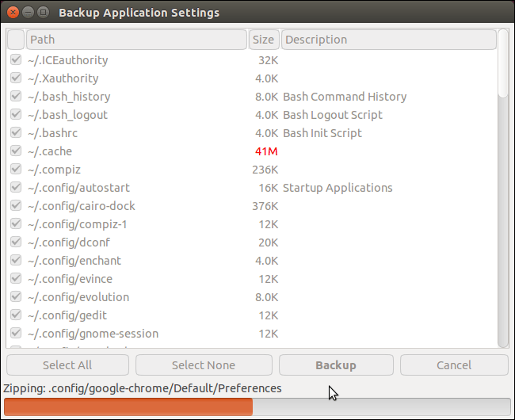Sort list by Description column header

coord(388,40)
